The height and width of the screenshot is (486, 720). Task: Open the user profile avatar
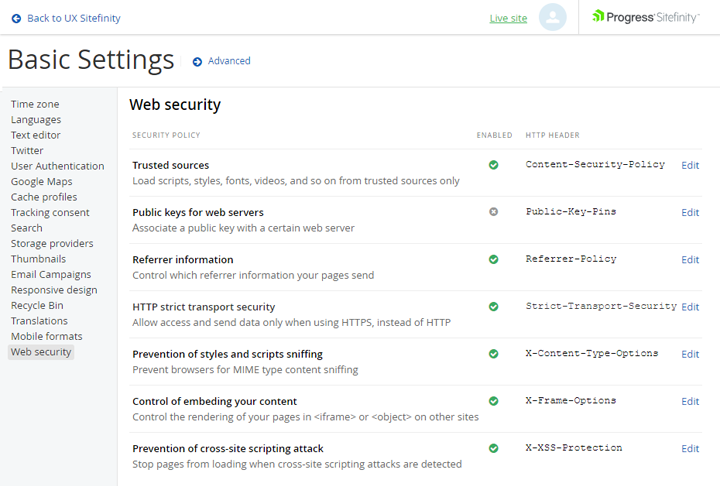pos(552,17)
